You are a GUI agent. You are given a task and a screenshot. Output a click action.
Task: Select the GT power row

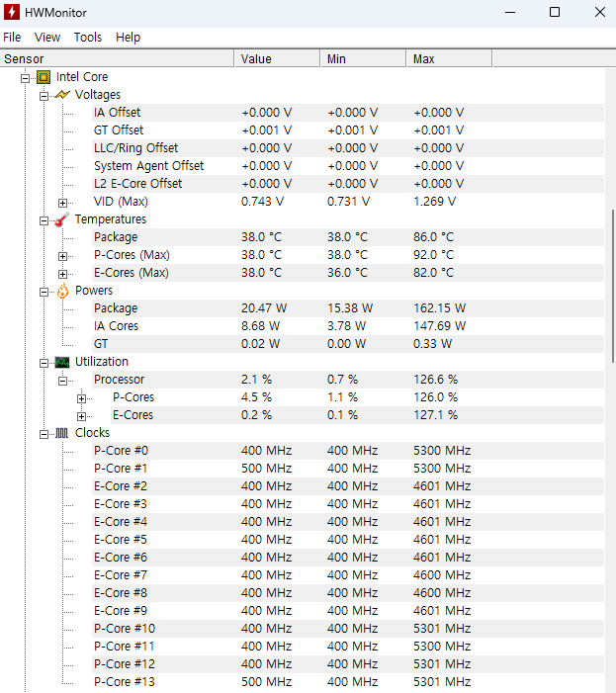(348, 344)
